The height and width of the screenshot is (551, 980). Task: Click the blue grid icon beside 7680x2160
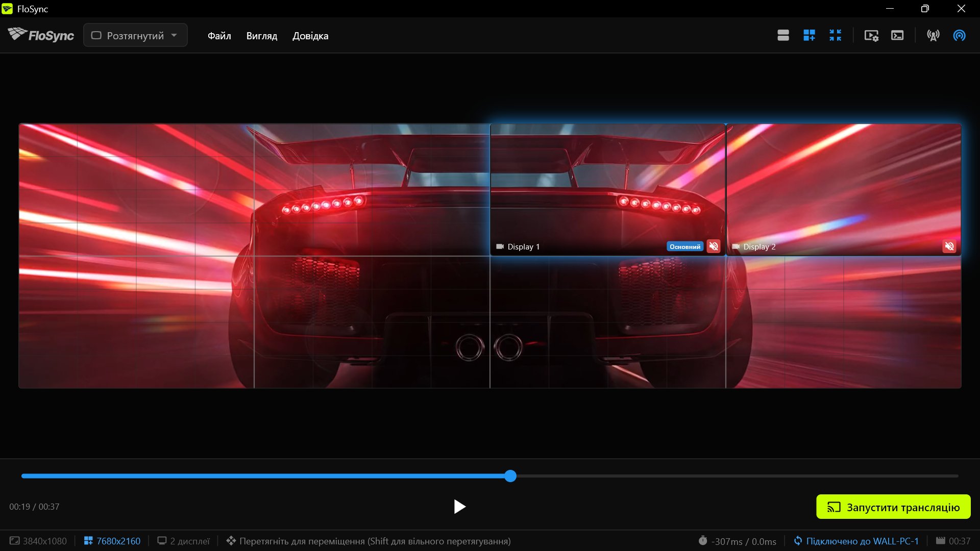tap(88, 541)
